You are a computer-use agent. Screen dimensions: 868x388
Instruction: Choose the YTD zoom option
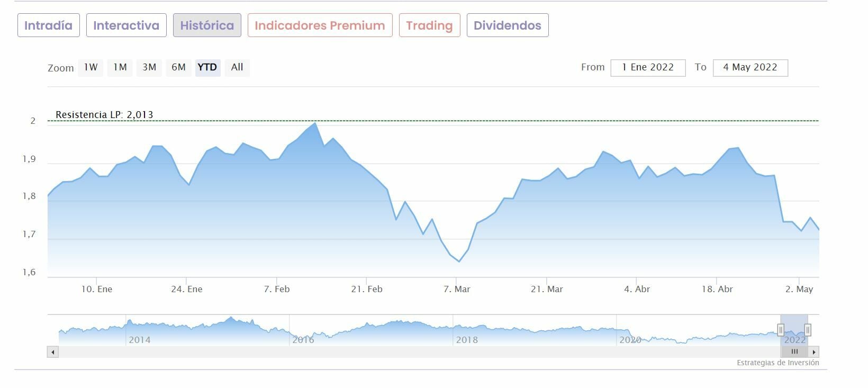click(207, 67)
